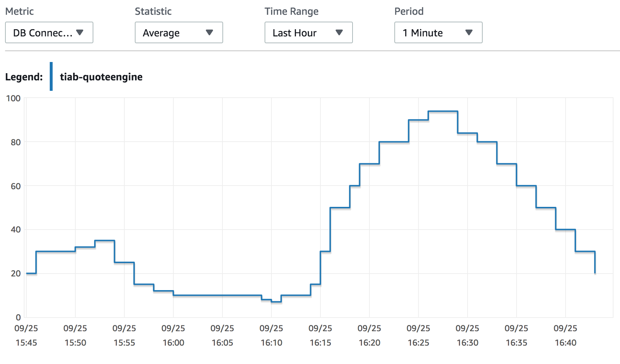Click the y-axis value 60
The height and width of the screenshot is (364, 620).
(16, 186)
